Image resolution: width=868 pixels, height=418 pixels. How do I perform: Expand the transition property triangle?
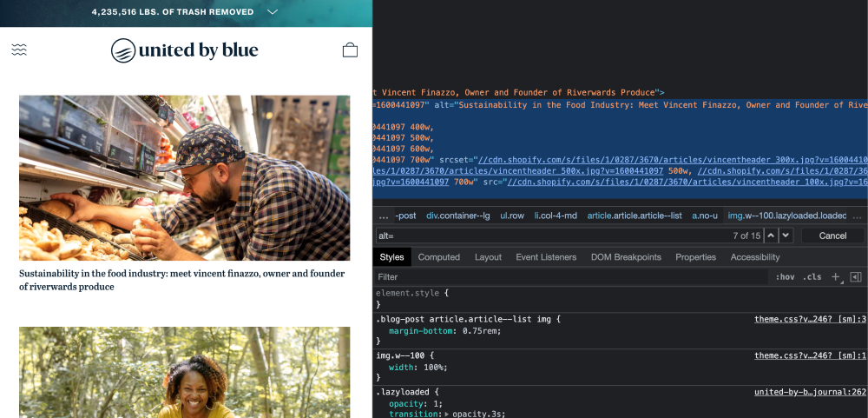click(x=446, y=415)
